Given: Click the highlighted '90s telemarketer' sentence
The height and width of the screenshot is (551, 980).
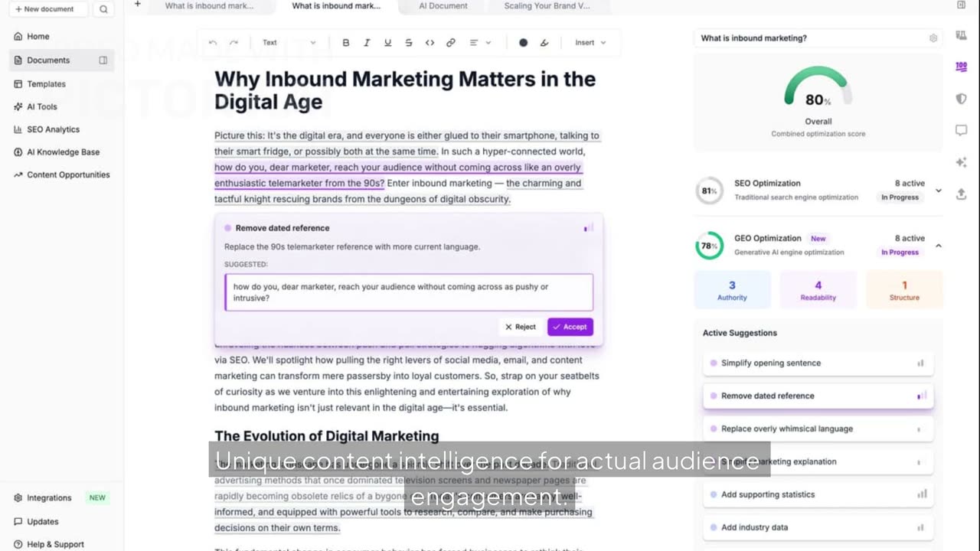Looking at the screenshot, I should (x=397, y=175).
